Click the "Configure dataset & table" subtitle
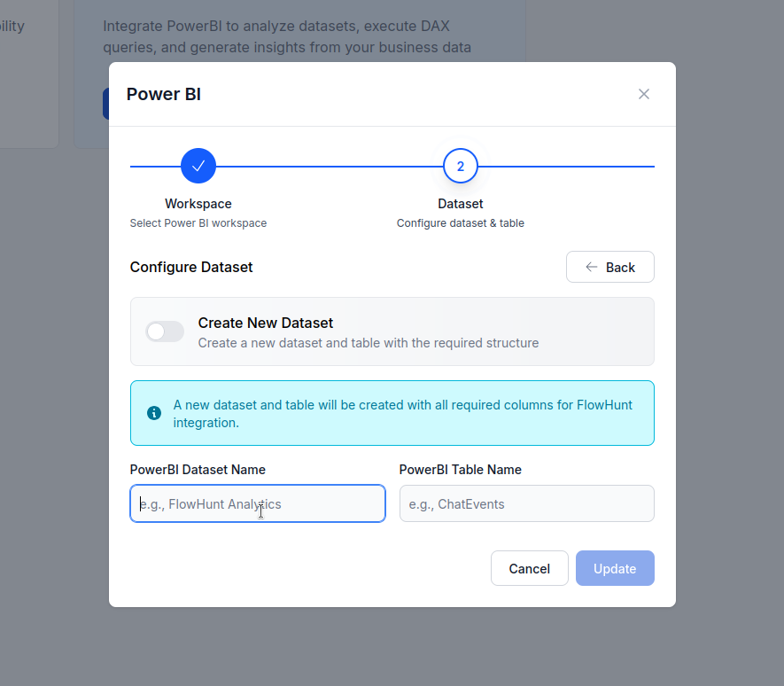The image size is (784, 686). (x=461, y=223)
